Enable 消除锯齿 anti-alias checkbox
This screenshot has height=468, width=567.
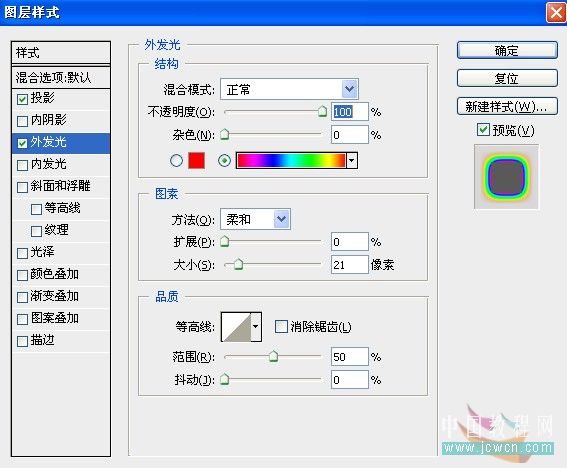coord(281,326)
